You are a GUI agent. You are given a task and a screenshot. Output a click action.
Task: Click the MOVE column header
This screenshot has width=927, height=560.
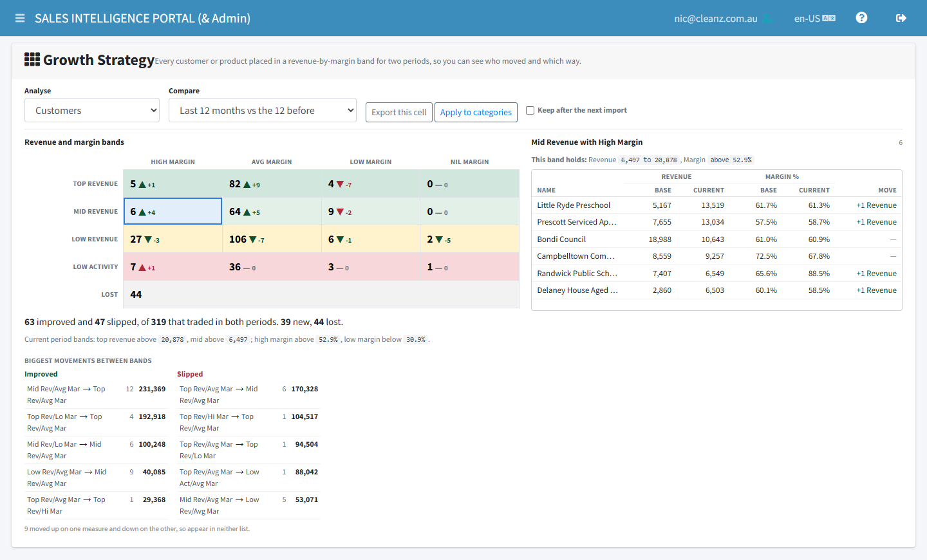[887, 191]
